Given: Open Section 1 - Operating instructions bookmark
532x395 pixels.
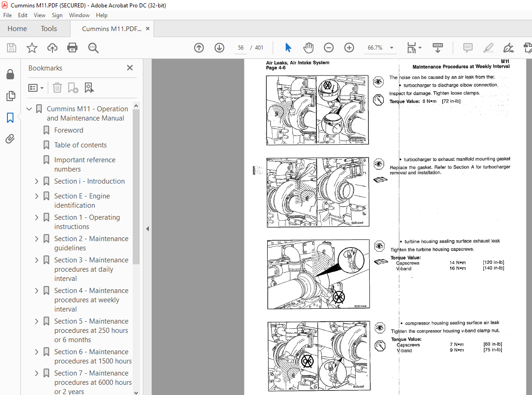Looking at the screenshot, I should pos(87,222).
